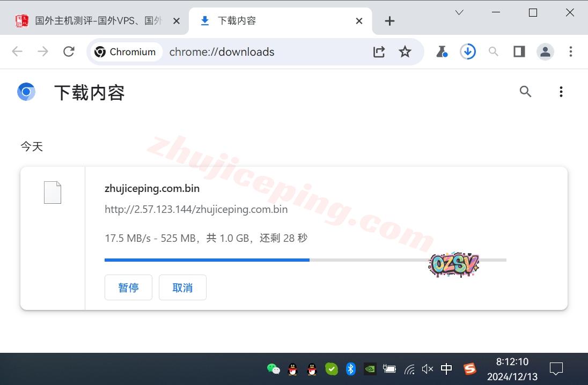Bookmark this page with star icon
Screen dimensions: 588x385
[405, 51]
